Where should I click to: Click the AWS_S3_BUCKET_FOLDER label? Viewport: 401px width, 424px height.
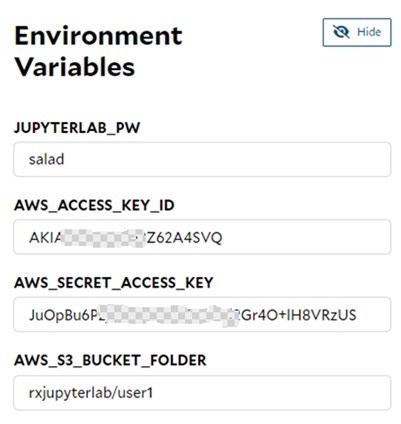tap(110, 360)
